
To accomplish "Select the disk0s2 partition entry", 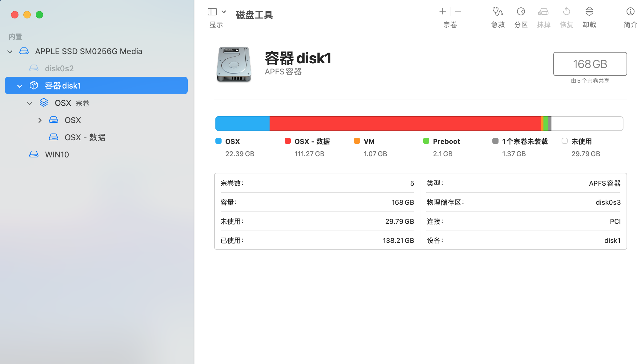I will (59, 69).
